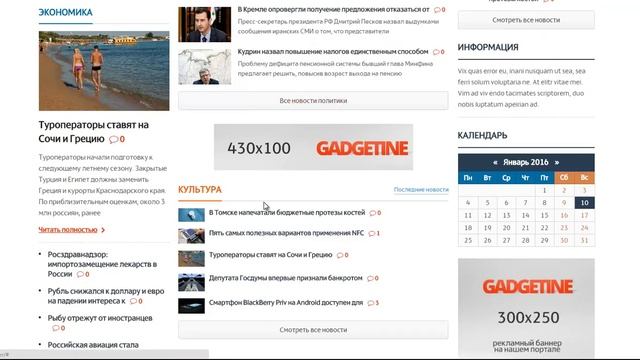Open the Культура section heading
The image size is (640, 360).
(200, 189)
